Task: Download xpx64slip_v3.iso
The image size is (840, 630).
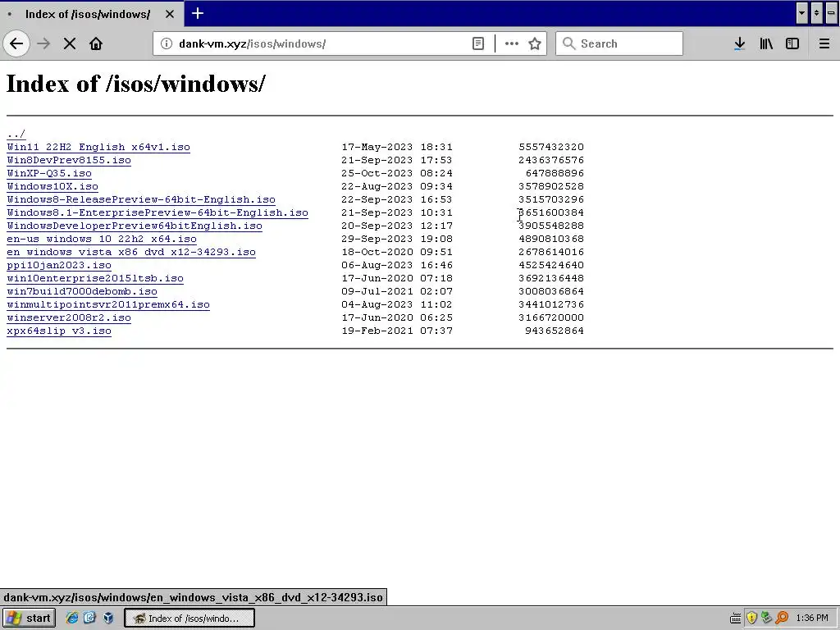Action: coord(59,331)
